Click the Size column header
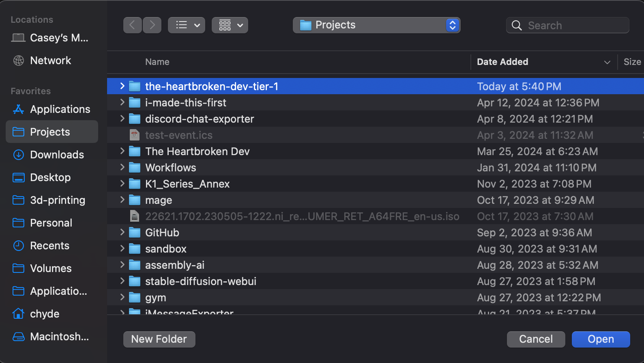This screenshot has width=644, height=363. pyautogui.click(x=632, y=62)
